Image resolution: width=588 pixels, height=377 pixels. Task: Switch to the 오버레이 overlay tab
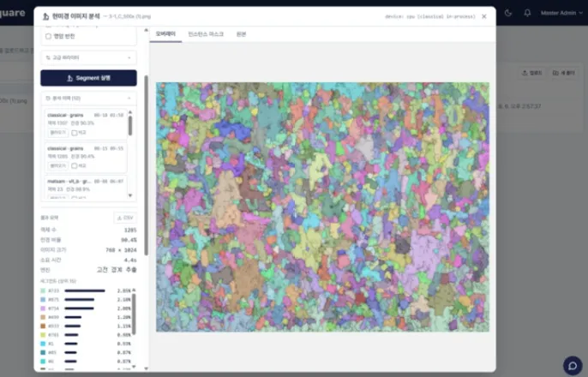pyautogui.click(x=165, y=34)
